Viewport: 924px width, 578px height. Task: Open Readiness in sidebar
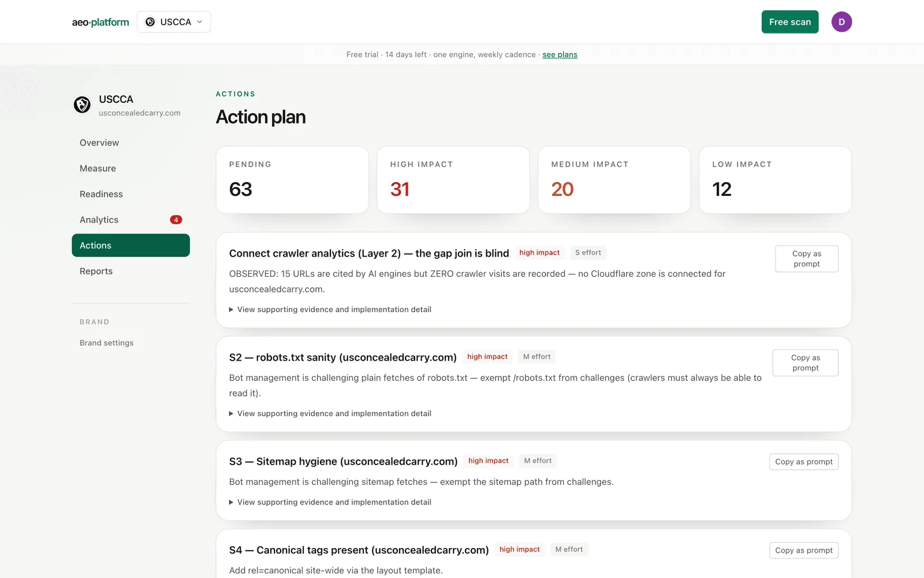tap(131, 194)
